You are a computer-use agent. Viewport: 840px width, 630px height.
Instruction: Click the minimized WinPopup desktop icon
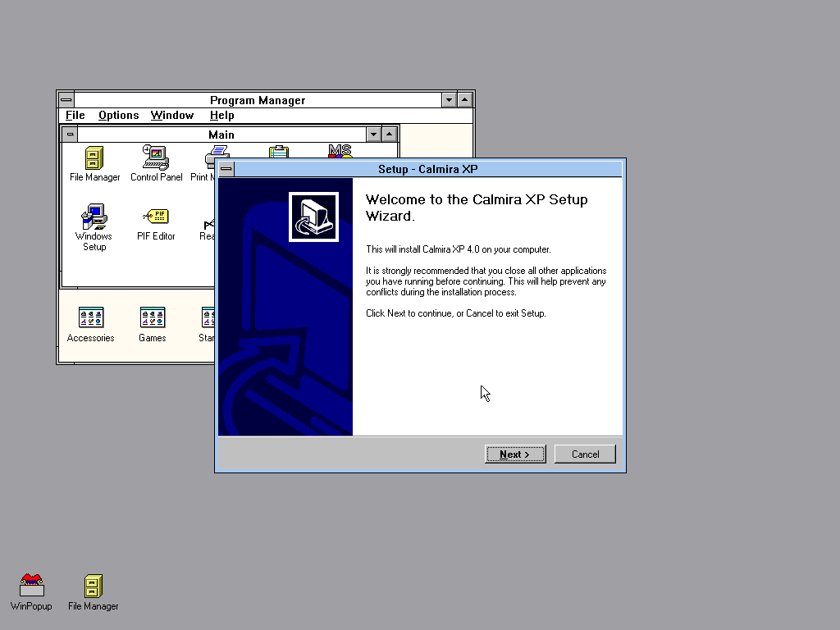click(31, 587)
